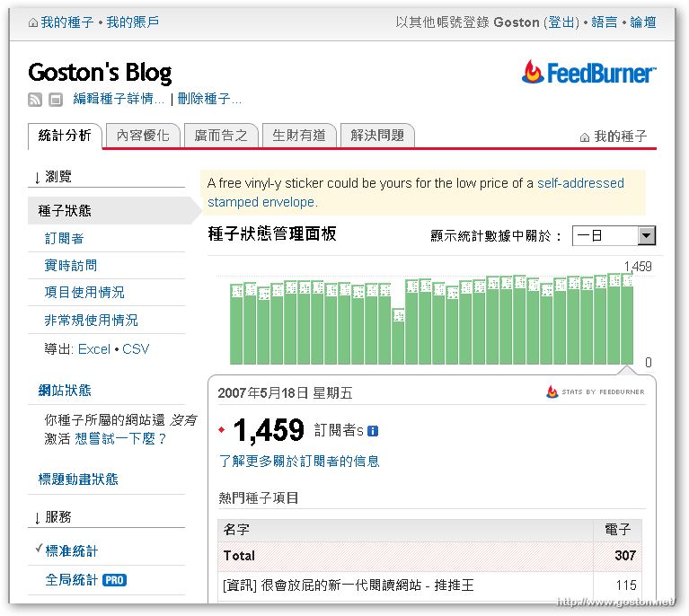
Task: Export stats as Excel
Action: 94,349
